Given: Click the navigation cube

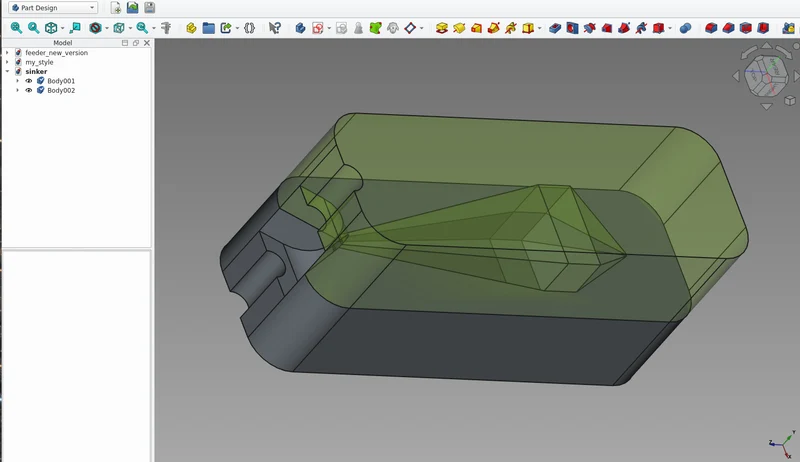Looking at the screenshot, I should click(x=766, y=76).
